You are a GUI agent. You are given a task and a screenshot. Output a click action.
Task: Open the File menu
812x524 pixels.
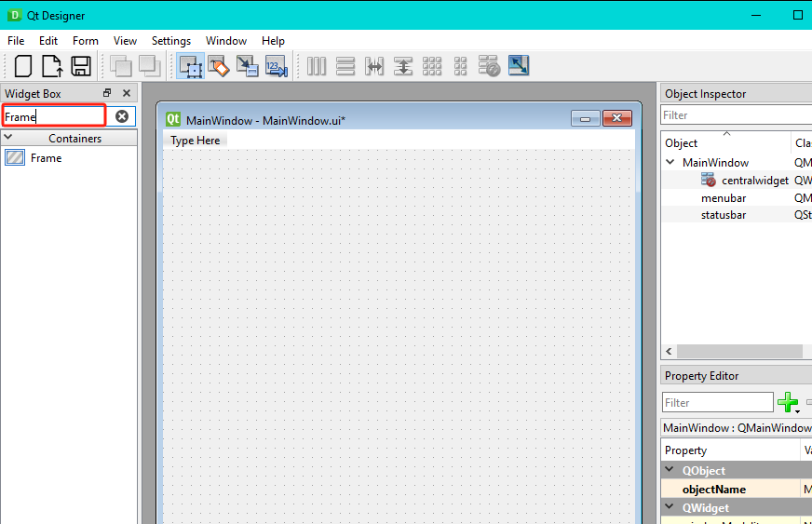[x=16, y=41]
